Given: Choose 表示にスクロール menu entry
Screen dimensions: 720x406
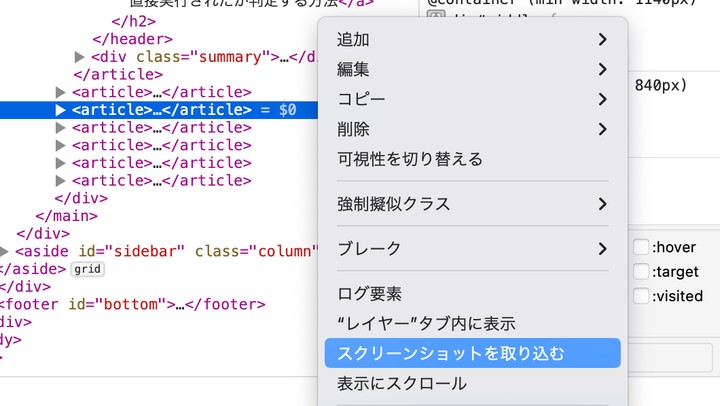Looking at the screenshot, I should [472, 383].
